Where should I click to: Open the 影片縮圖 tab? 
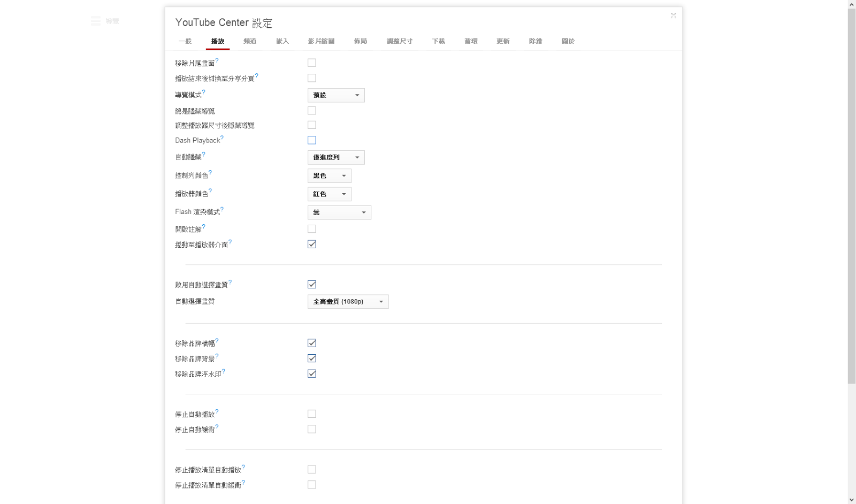pos(322,41)
